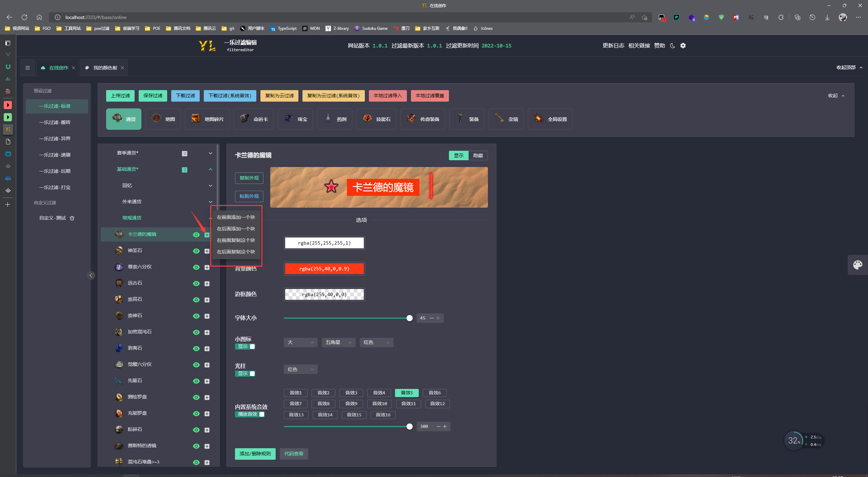Open the list icon beside 基础通货*
This screenshot has height=477, width=868.
click(x=184, y=170)
